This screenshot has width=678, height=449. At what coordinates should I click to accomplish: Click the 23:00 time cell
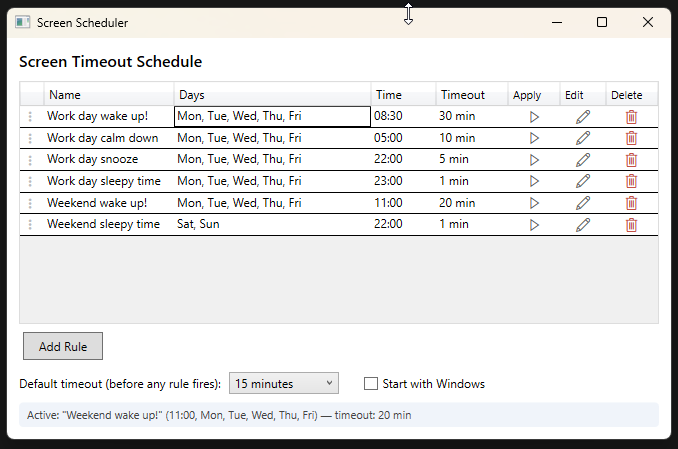click(403, 181)
